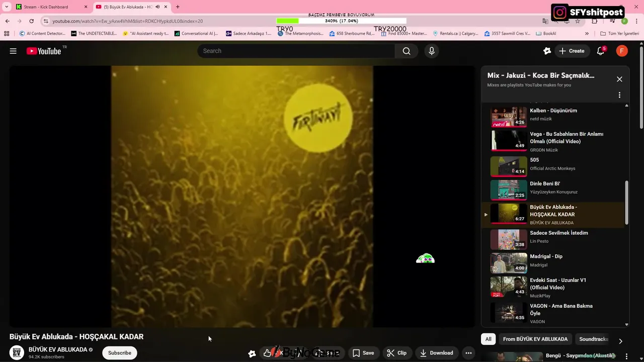Image resolution: width=644 pixels, height=362 pixels.
Task: Open a new browser tab
Action: [x=177, y=7]
